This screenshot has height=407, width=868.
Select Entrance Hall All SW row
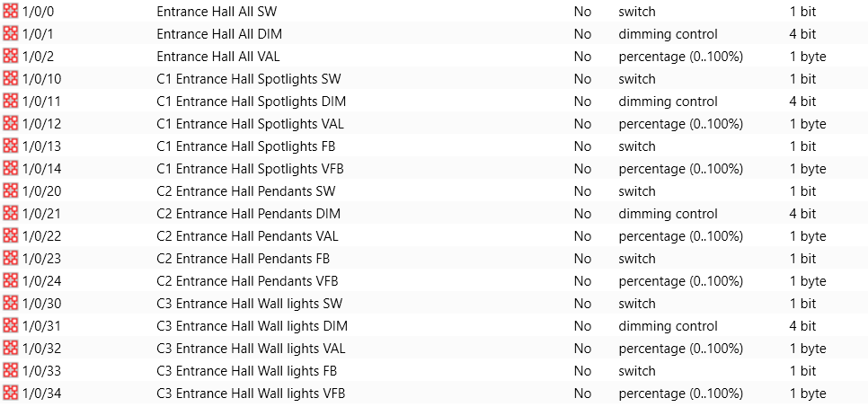click(x=434, y=11)
